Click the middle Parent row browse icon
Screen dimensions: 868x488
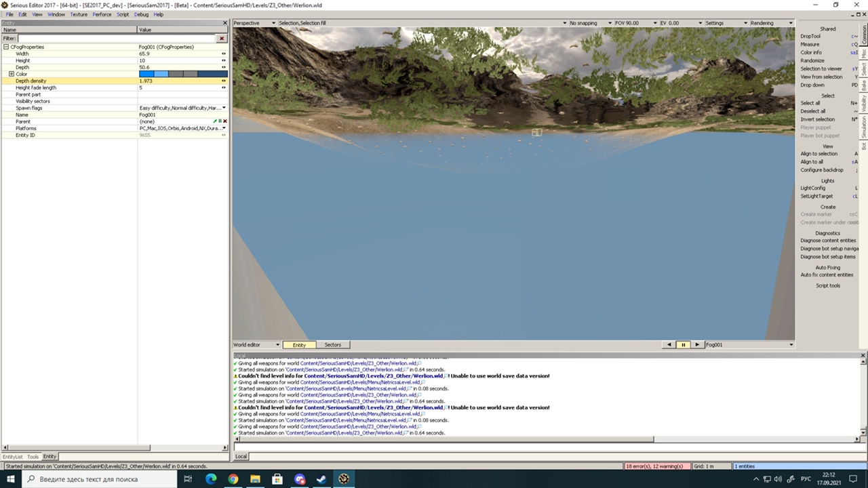click(220, 121)
